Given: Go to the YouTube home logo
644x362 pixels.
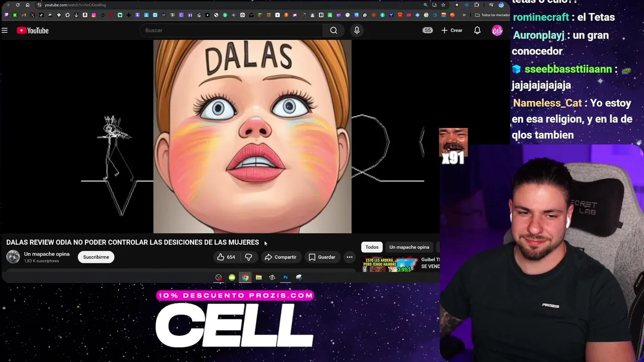Looking at the screenshot, I should tap(33, 31).
